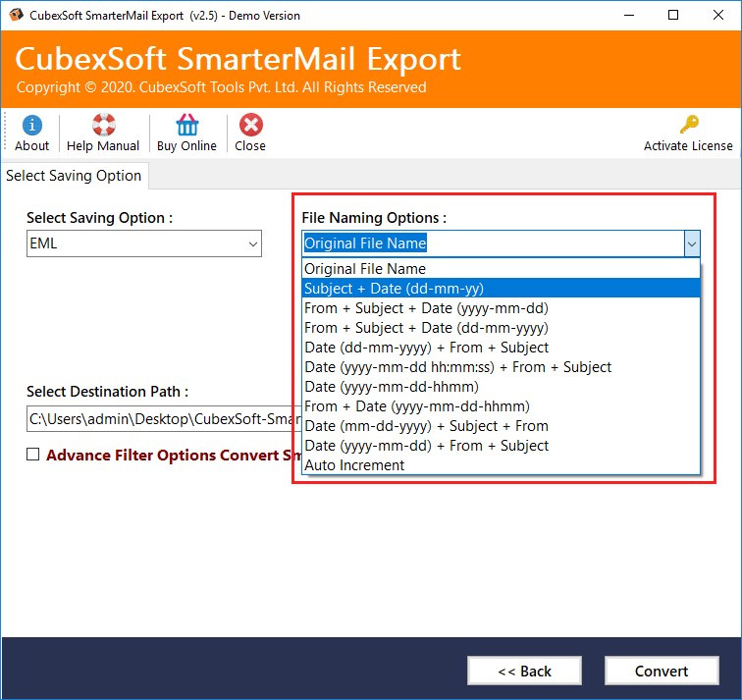
Task: Open the Help Manual lifebuoy icon
Action: [x=104, y=125]
